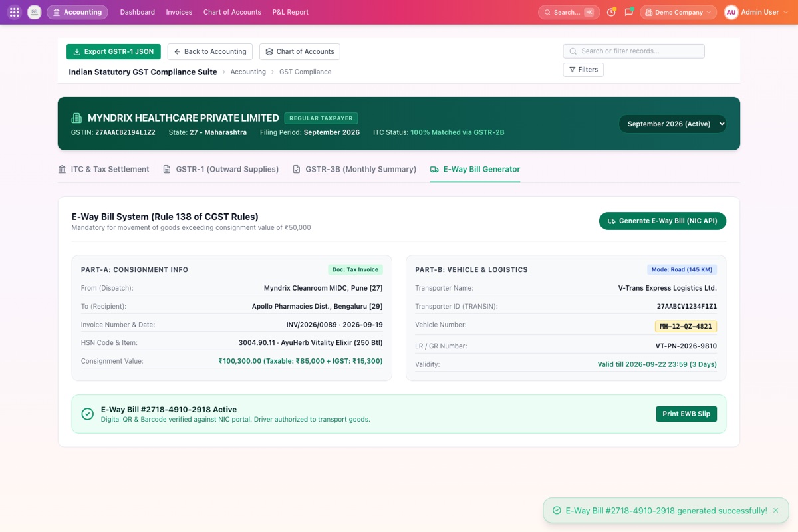Click the REGULAR TAXPAYER badge
The width and height of the screenshot is (798, 532).
point(321,118)
